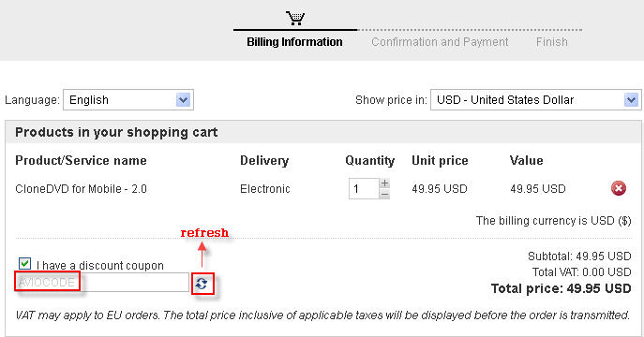Uncheck the discount coupon checkbox
Screen dimensions: 644x337
24,263
